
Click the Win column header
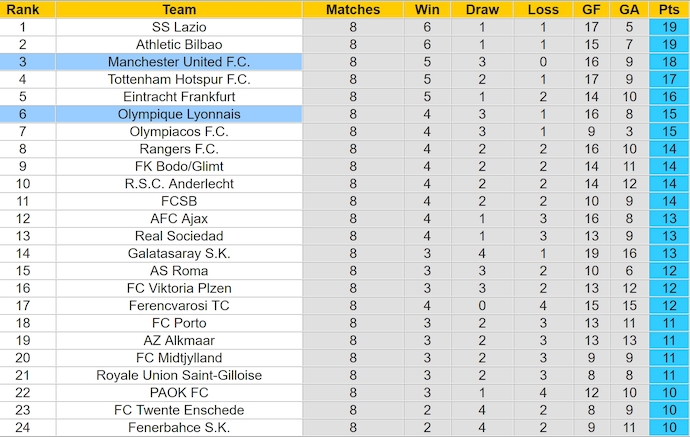coord(424,9)
